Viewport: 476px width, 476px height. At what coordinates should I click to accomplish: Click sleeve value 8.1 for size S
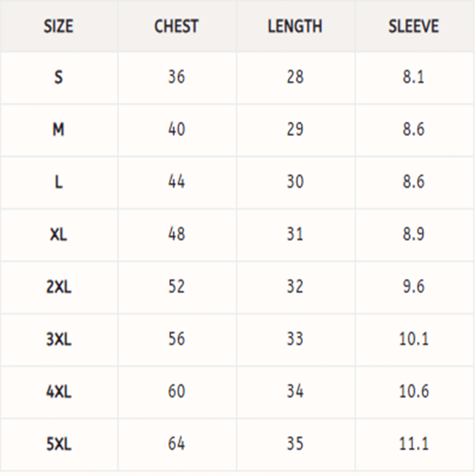pyautogui.click(x=413, y=77)
